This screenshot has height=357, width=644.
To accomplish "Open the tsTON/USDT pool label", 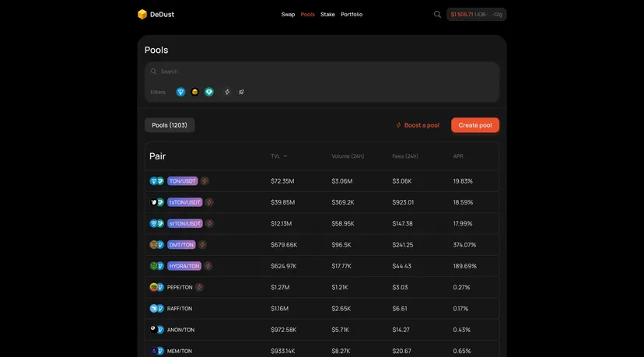I will click(185, 202).
